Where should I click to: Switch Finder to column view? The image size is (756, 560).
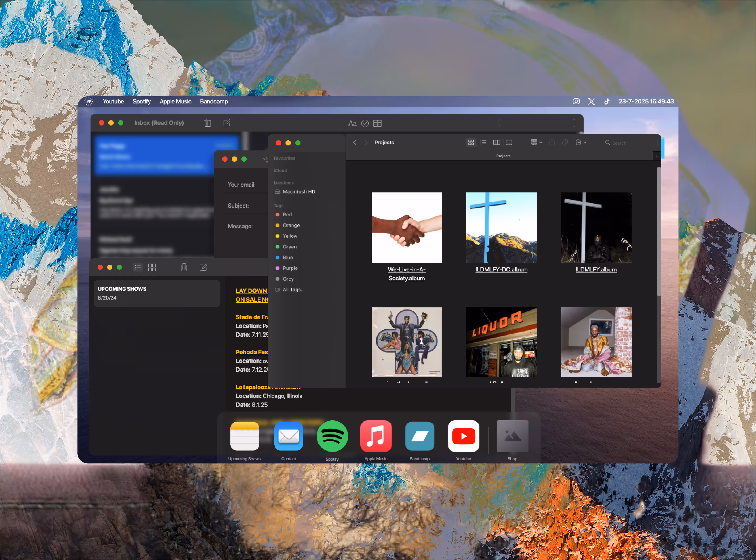coord(496,142)
